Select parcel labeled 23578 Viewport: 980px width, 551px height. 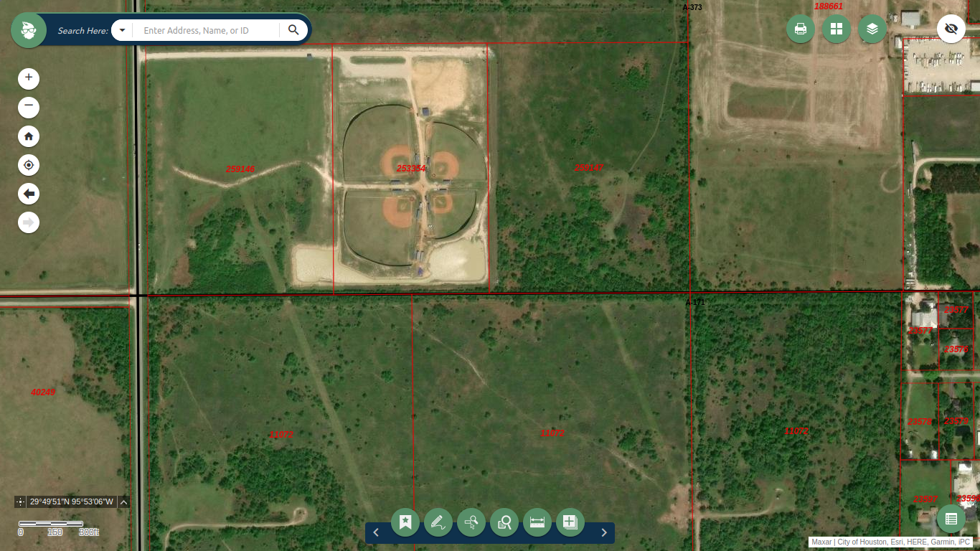pyautogui.click(x=920, y=422)
